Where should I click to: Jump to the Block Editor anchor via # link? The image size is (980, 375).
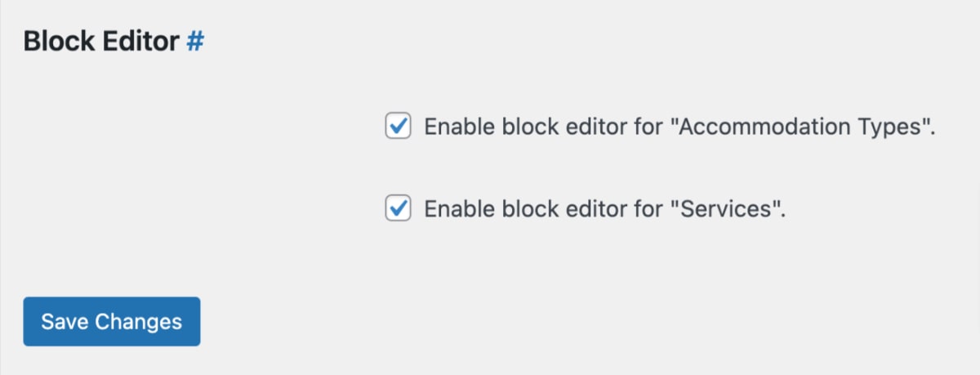pos(194,42)
